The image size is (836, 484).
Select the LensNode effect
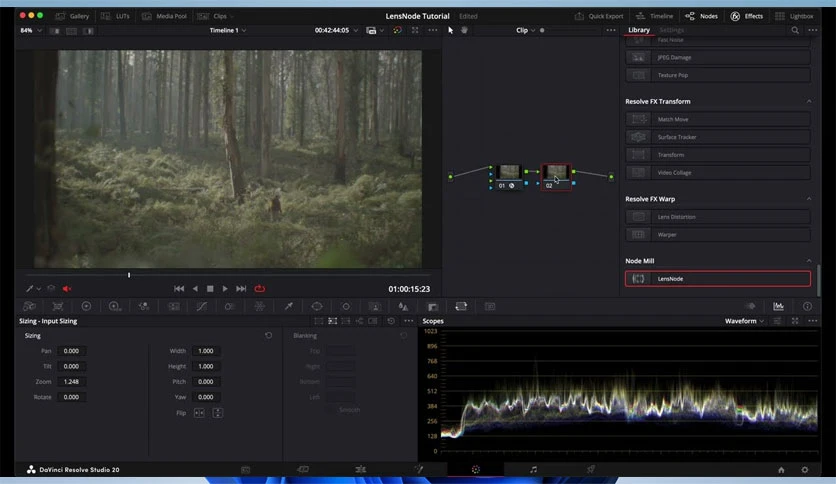(718, 279)
